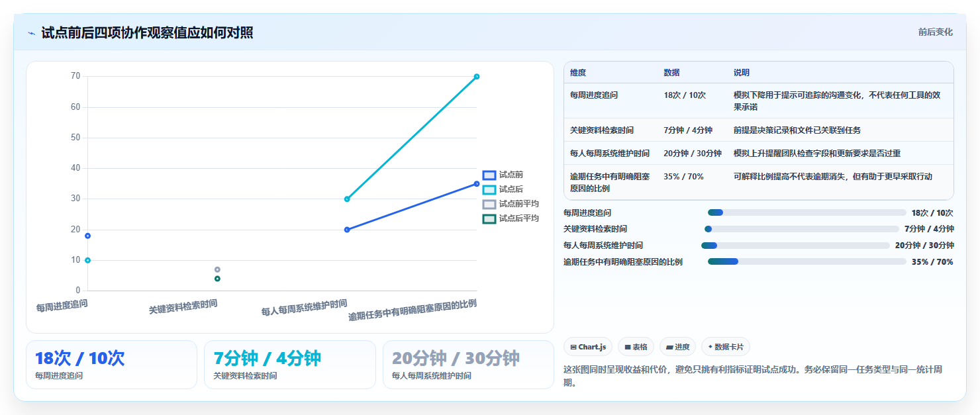Click the 数据卡片 chip
The image size is (980, 415).
click(x=725, y=347)
